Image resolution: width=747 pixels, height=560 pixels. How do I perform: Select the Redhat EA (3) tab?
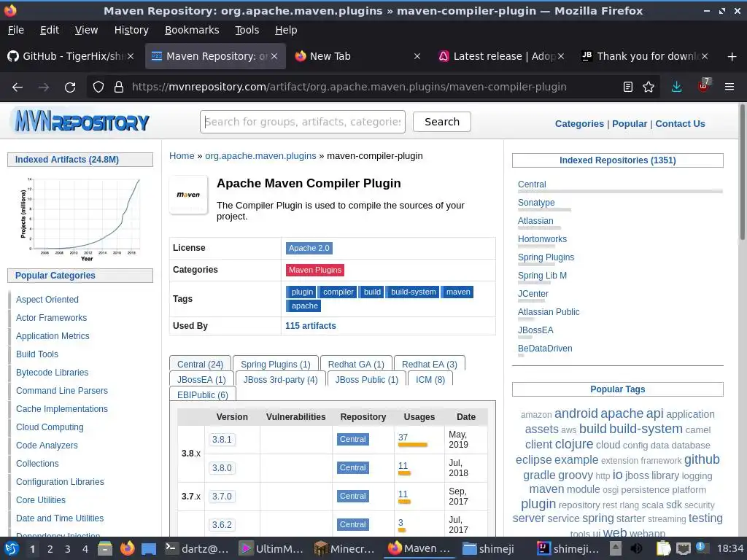(x=429, y=365)
